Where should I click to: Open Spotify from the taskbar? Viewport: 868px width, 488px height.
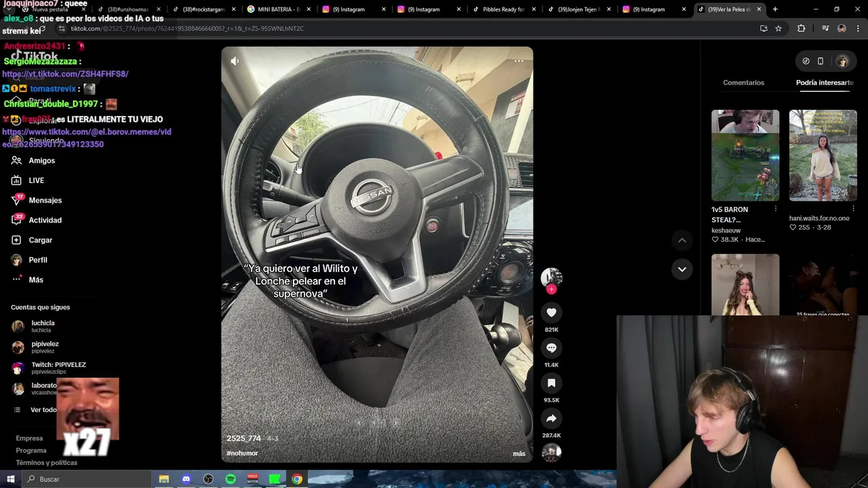click(231, 479)
